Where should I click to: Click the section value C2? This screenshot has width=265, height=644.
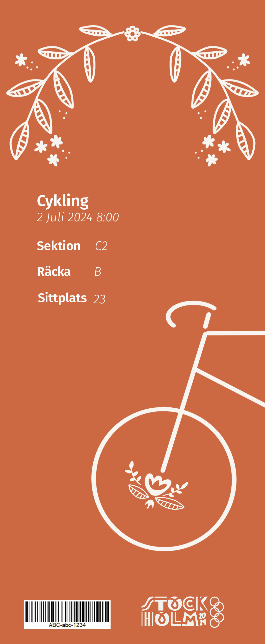[x=101, y=246]
